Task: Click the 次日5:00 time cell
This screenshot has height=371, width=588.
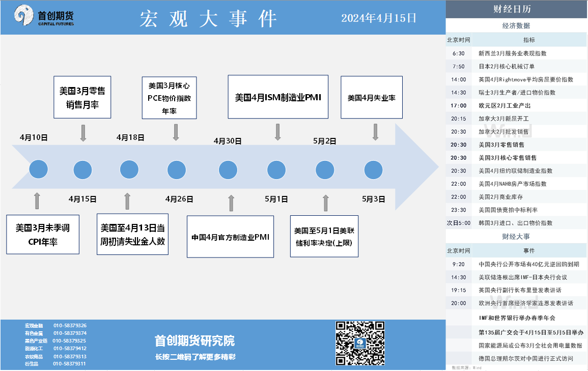Action: click(x=458, y=223)
